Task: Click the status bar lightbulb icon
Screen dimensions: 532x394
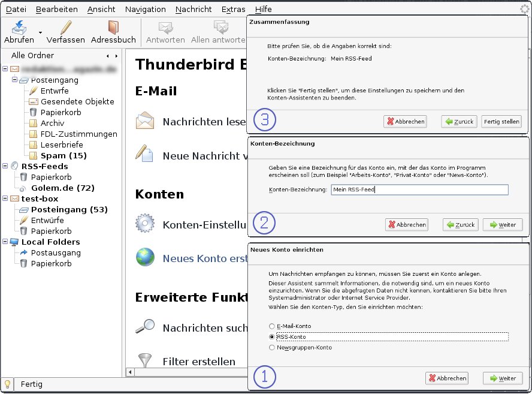Action: (x=7, y=384)
